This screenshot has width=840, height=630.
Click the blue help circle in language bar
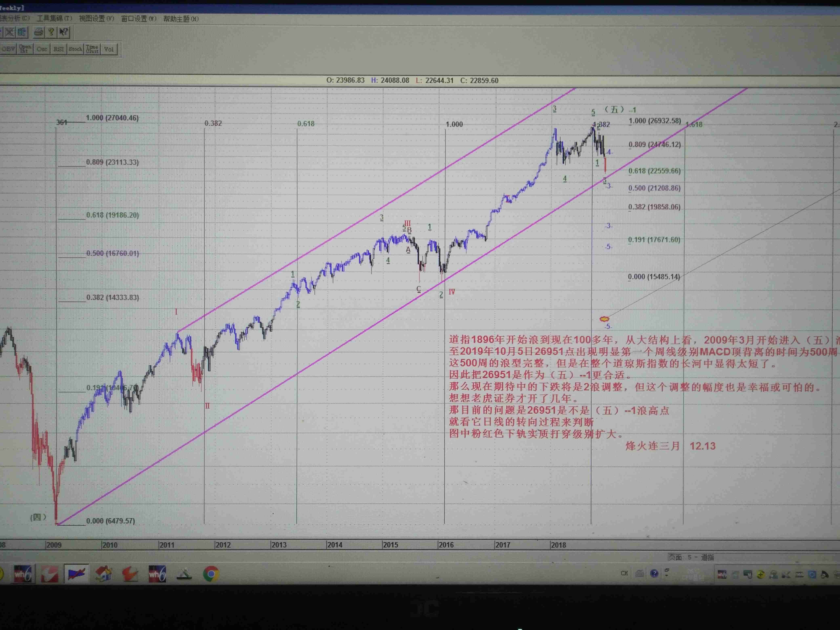(x=654, y=573)
